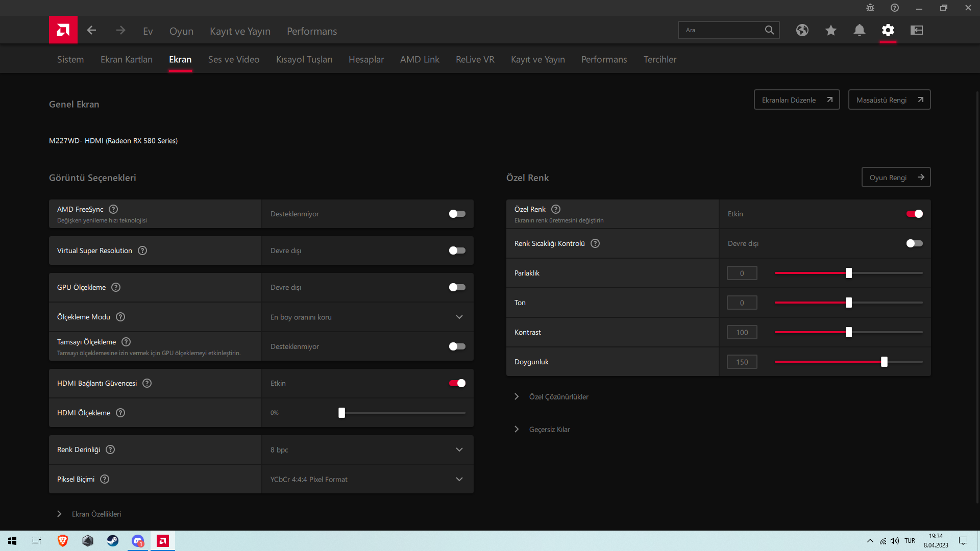Open Steam from the taskbar
This screenshot has height=551, width=980.
coord(113,541)
